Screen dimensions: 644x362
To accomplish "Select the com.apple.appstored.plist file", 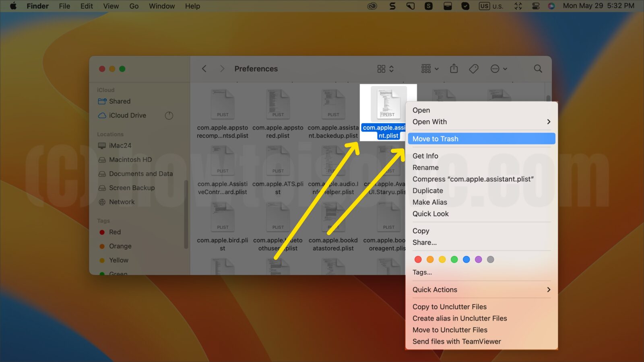I will pyautogui.click(x=278, y=114).
